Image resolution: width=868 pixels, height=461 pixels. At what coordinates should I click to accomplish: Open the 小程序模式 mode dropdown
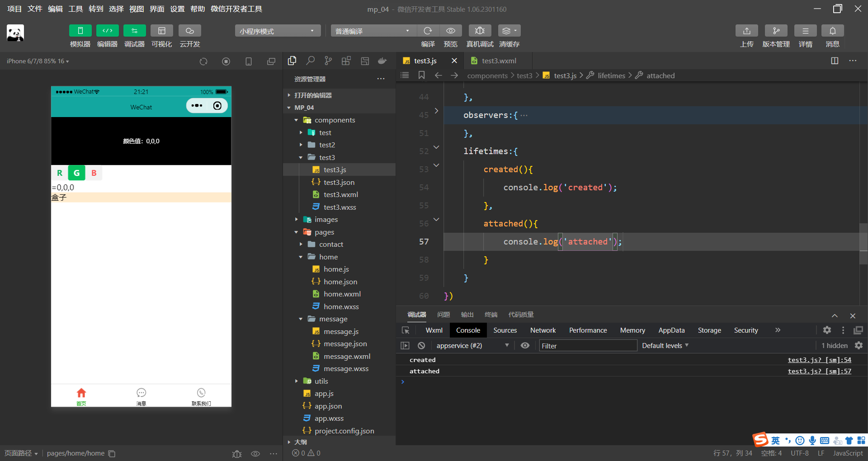pyautogui.click(x=277, y=31)
